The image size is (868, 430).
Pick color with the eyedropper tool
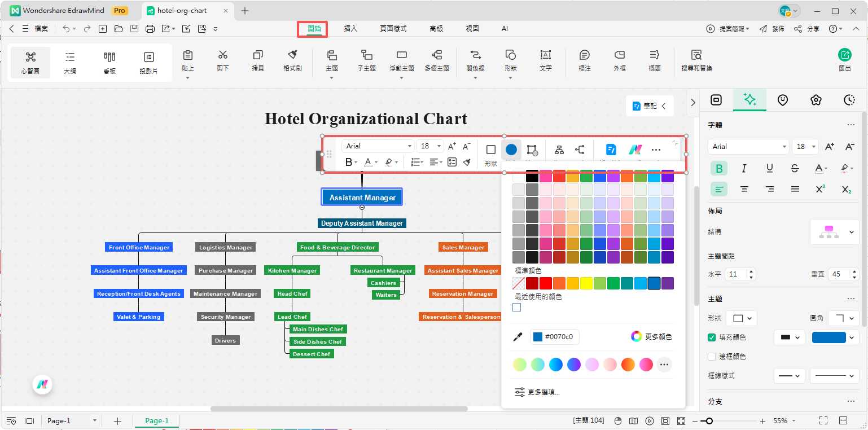[517, 337]
